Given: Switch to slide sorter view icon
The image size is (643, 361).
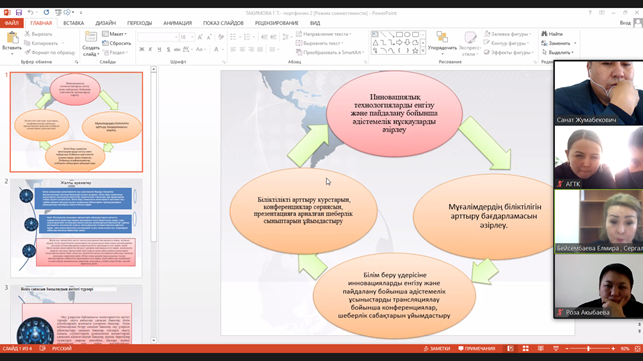Looking at the screenshot, I should 525,349.
